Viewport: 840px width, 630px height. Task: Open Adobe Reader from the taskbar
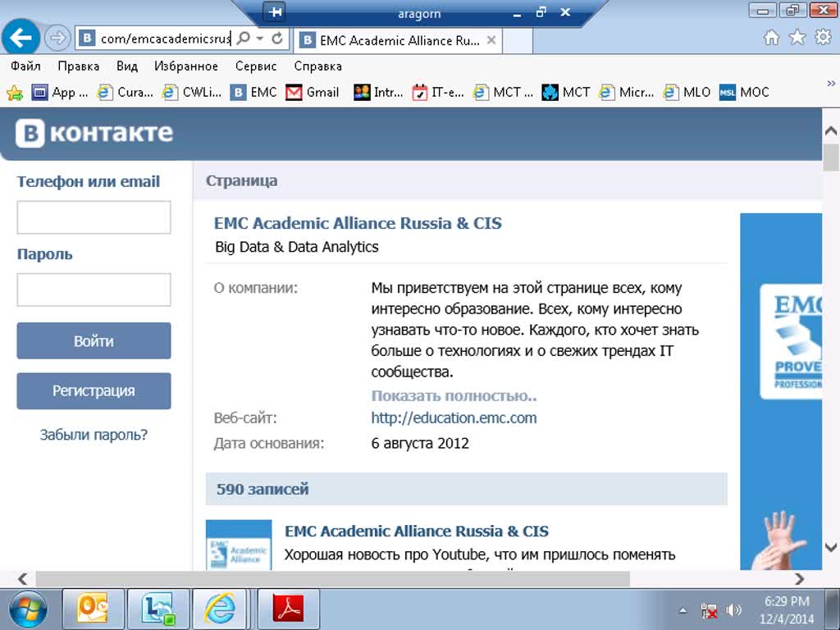[289, 609]
